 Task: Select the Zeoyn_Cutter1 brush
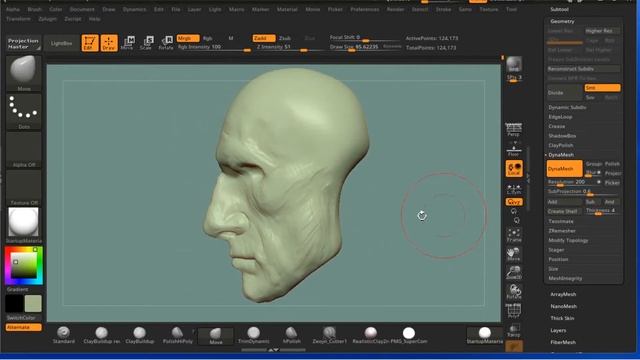click(x=329, y=336)
